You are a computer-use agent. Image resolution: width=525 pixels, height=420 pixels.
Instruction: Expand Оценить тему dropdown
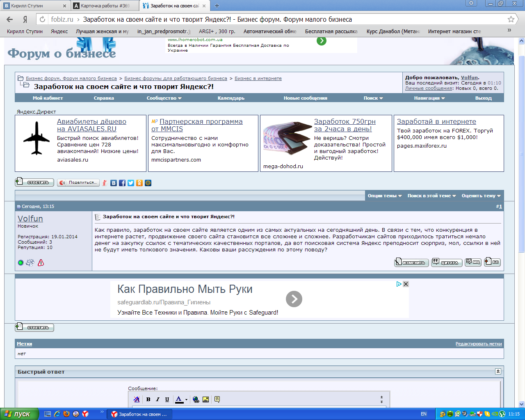(481, 196)
